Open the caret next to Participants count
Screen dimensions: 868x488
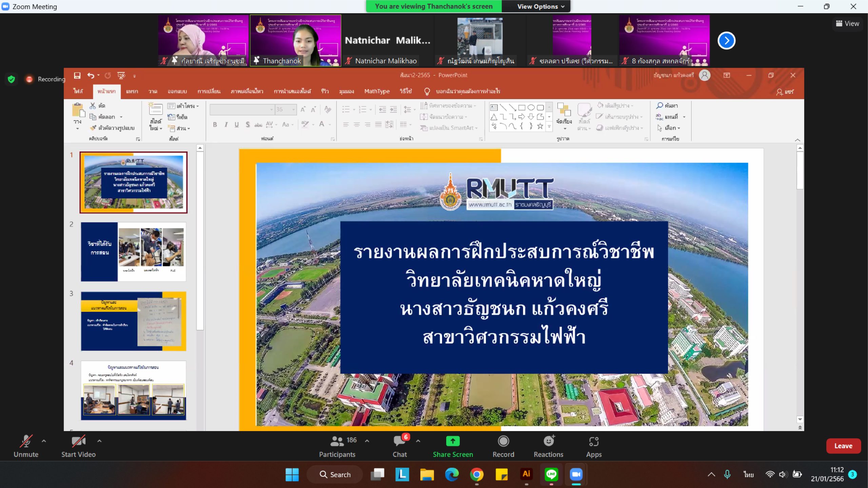pos(367,441)
